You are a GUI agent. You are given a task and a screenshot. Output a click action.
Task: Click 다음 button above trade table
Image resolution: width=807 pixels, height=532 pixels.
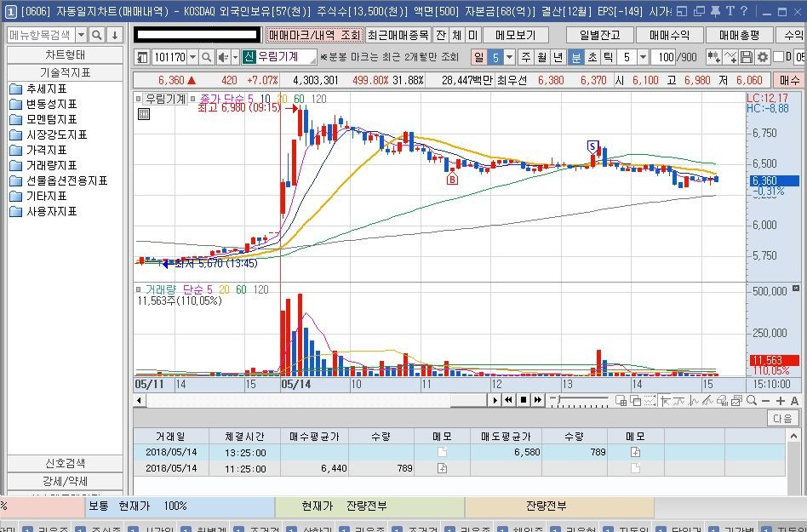pos(782,418)
